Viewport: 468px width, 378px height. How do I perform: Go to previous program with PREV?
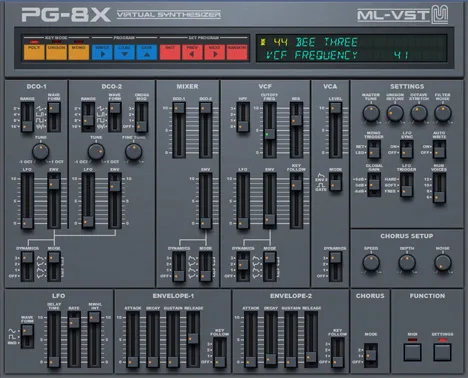192,52
